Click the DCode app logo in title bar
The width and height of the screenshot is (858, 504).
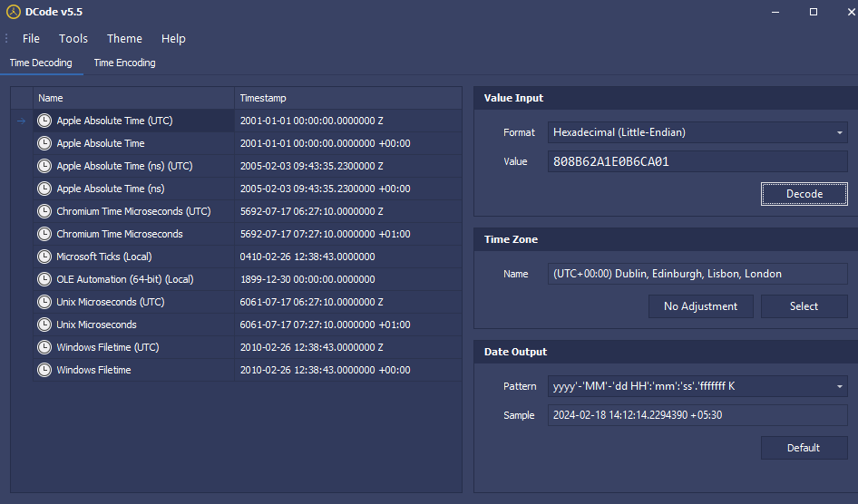[14, 12]
